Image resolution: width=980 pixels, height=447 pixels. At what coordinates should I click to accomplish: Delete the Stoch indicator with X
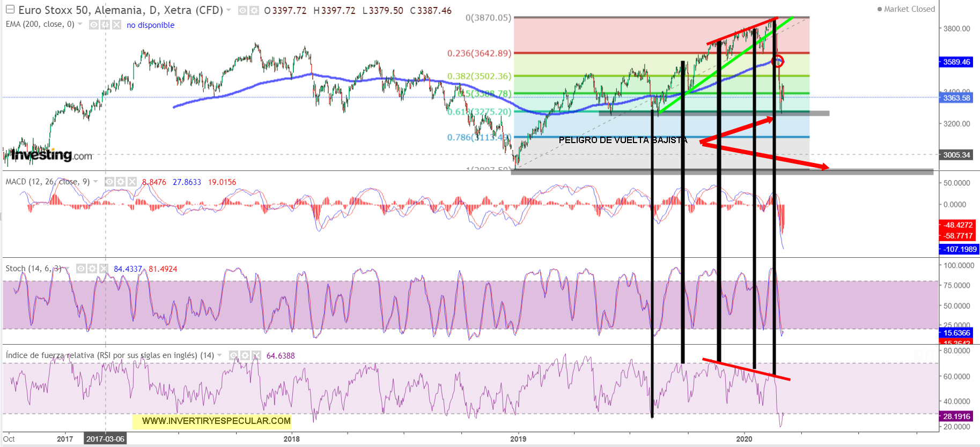[104, 269]
